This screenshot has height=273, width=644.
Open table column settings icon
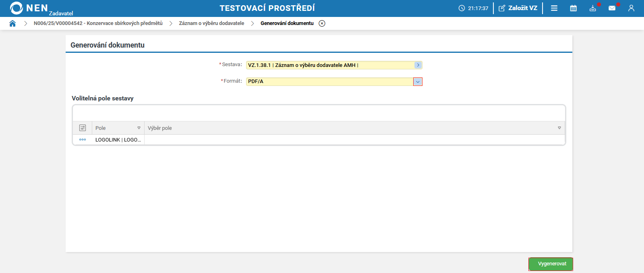[83, 128]
